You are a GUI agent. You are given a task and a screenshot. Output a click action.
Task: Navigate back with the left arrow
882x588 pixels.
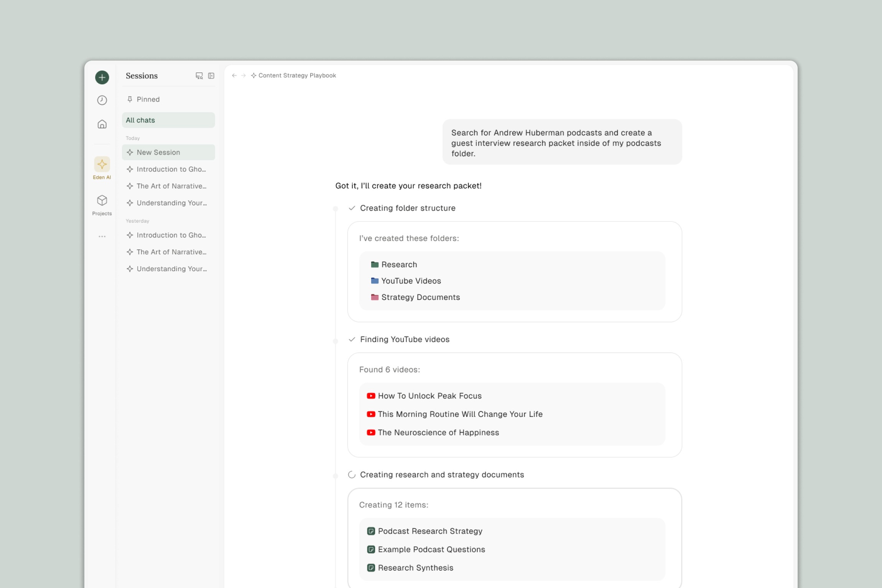pos(234,76)
